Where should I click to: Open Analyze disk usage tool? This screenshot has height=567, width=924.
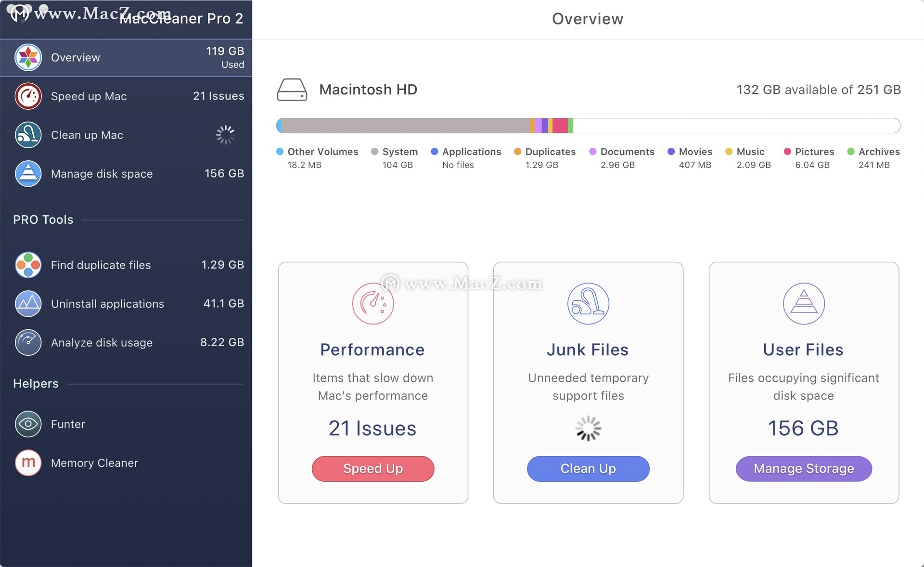(126, 342)
